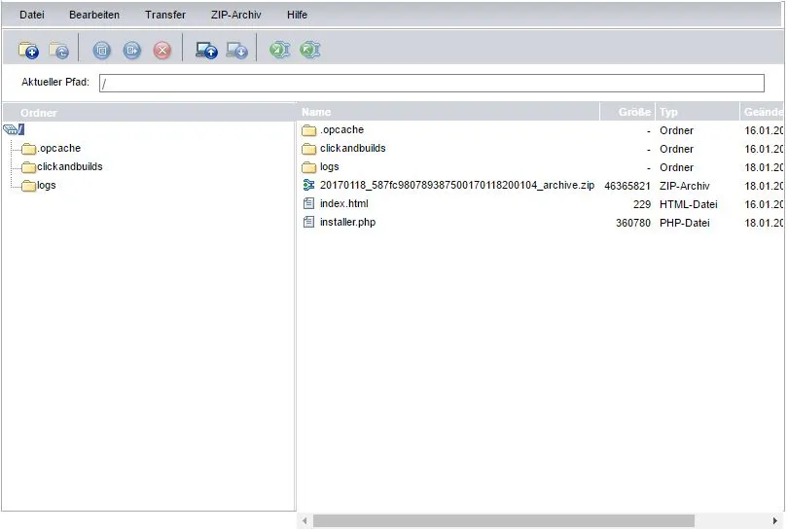
Task: Open the Hilfe menu
Action: [x=297, y=15]
